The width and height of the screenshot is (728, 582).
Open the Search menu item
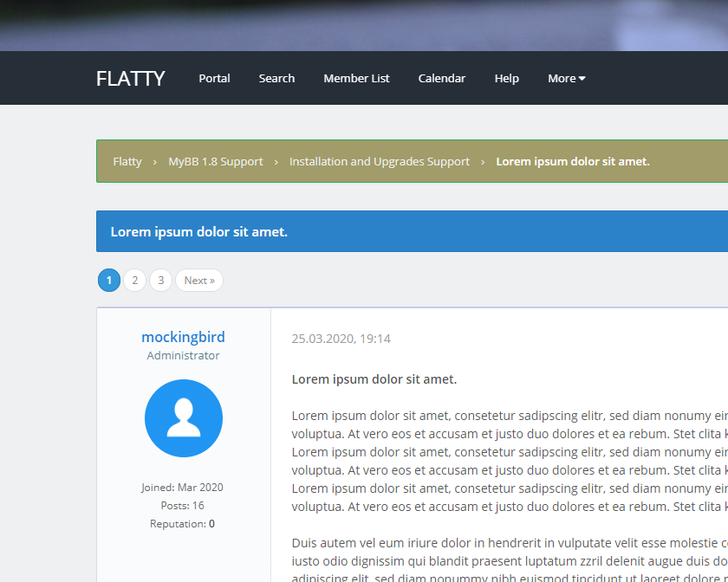coord(276,78)
